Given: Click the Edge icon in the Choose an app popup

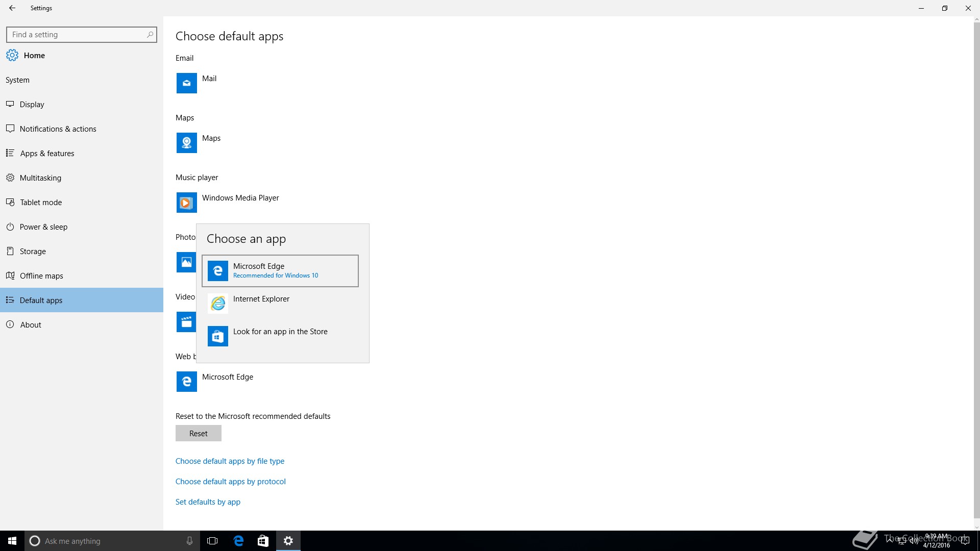Looking at the screenshot, I should click(218, 271).
